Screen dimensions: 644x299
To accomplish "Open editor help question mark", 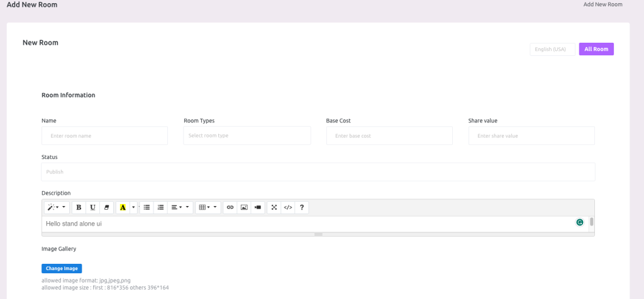I will 302,207.
